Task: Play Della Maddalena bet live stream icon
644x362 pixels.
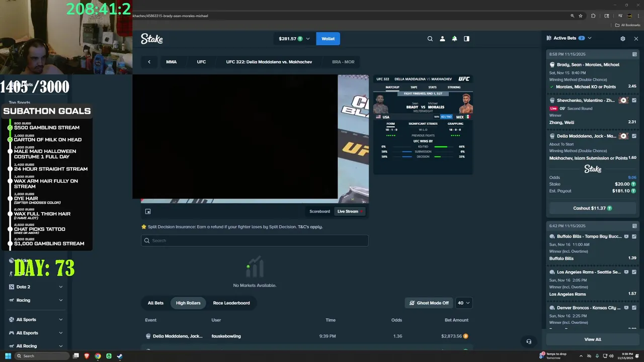Action: tap(623, 136)
